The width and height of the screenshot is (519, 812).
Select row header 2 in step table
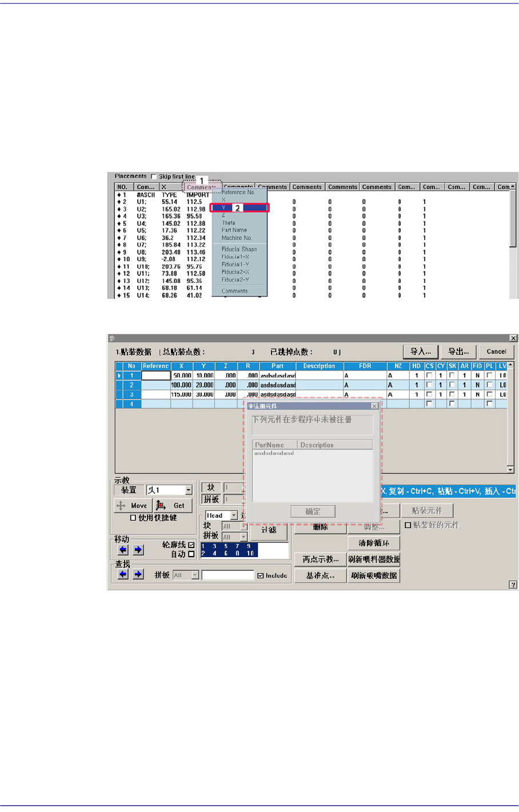(131, 385)
